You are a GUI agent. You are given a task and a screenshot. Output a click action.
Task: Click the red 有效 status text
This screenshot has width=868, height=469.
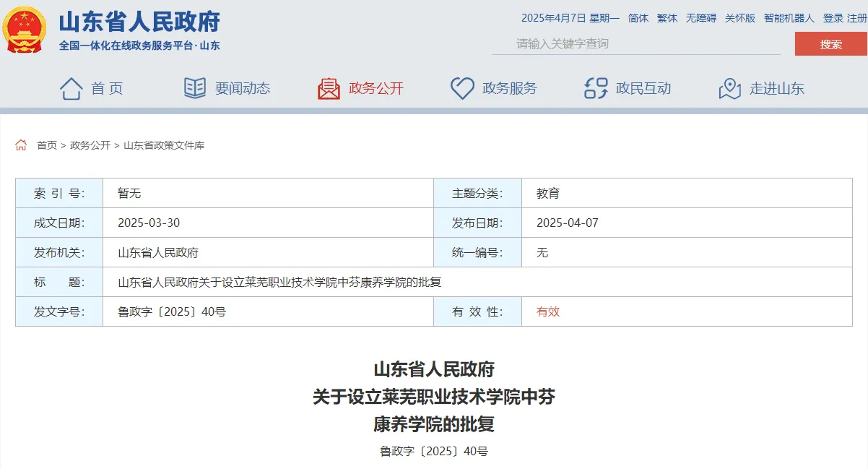click(x=548, y=312)
